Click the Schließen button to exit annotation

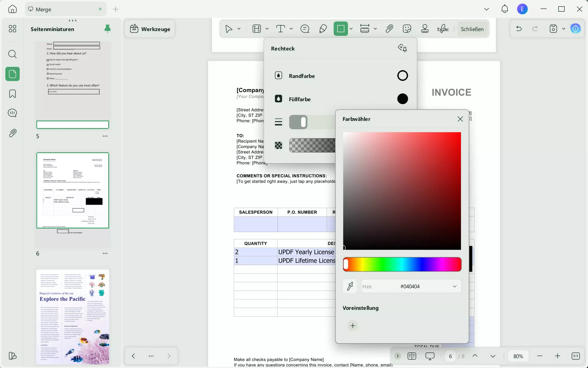click(x=472, y=29)
